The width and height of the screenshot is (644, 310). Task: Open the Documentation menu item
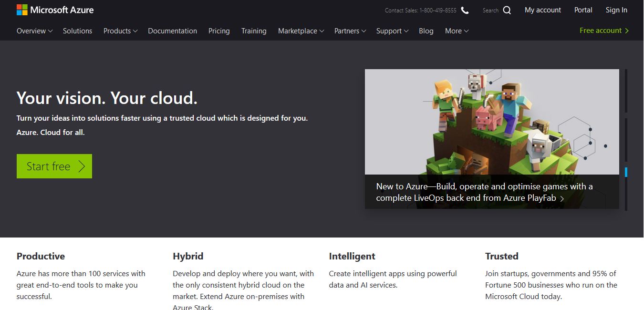point(172,31)
